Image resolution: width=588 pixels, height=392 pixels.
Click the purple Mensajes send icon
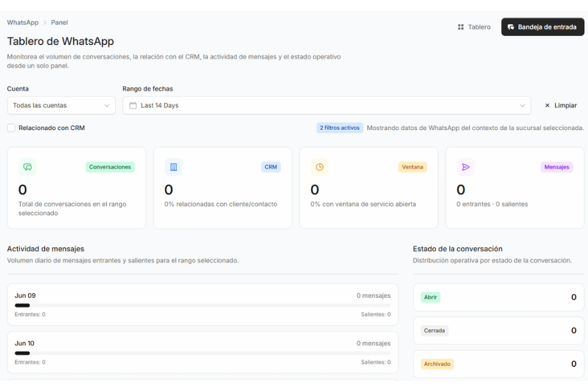click(465, 167)
